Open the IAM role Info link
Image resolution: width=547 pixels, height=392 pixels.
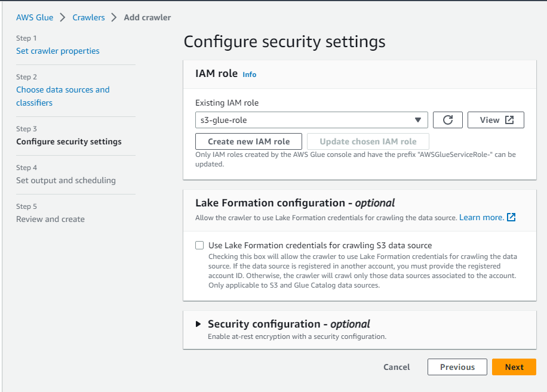249,75
